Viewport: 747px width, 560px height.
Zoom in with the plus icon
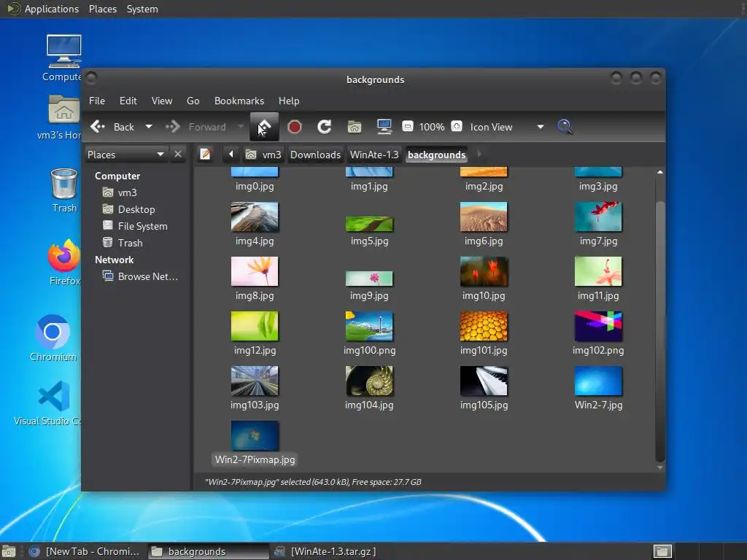pyautogui.click(x=457, y=126)
